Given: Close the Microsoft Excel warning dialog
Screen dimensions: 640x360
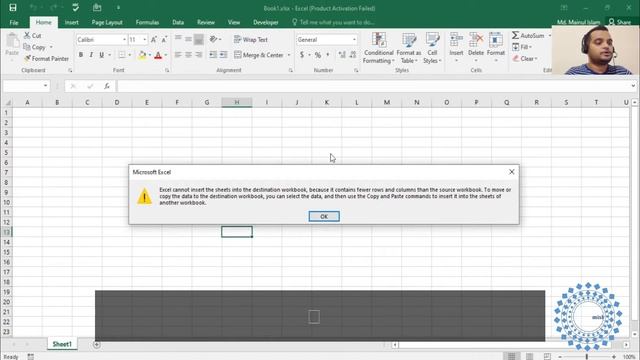Looking at the screenshot, I should (x=511, y=172).
